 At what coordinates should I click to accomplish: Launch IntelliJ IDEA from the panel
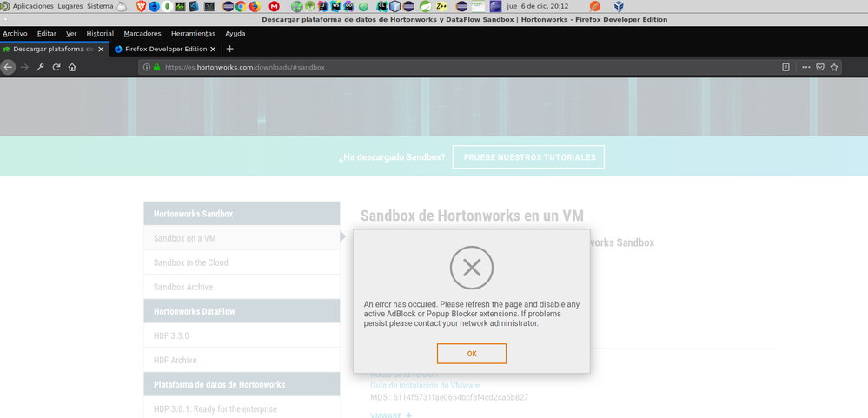tap(322, 6)
